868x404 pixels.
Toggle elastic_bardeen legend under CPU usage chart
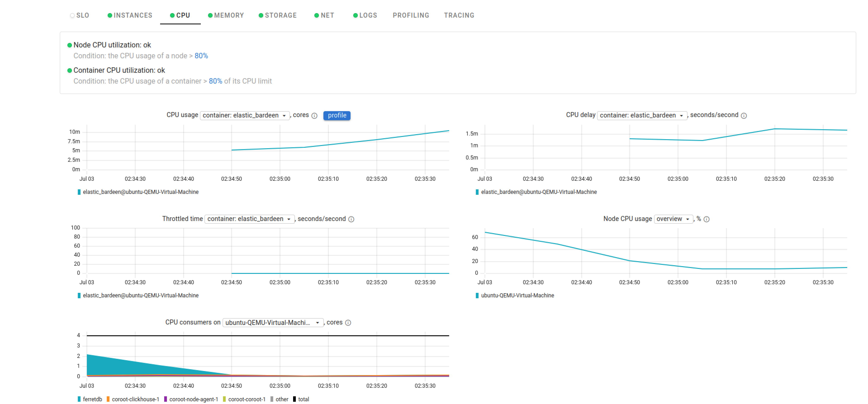pos(140,192)
